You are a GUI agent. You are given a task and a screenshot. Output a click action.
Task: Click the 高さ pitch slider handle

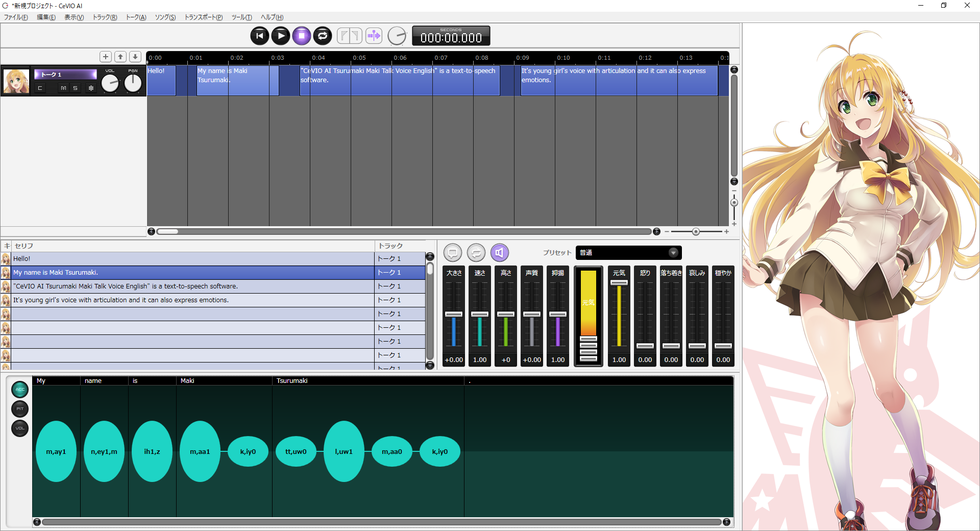506,314
